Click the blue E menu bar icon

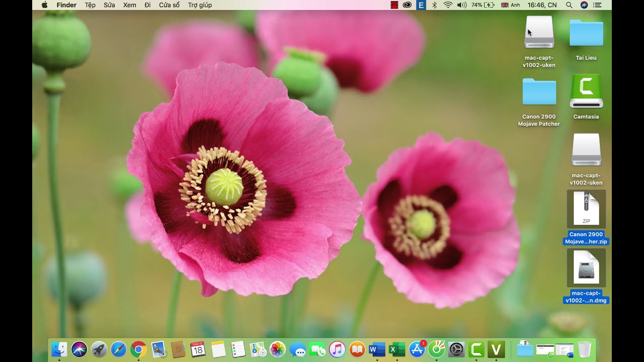(x=422, y=5)
